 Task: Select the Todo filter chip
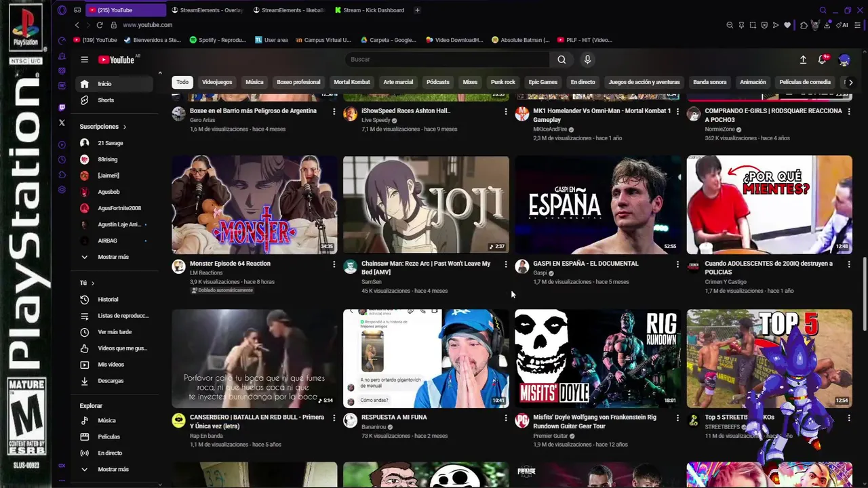(182, 82)
